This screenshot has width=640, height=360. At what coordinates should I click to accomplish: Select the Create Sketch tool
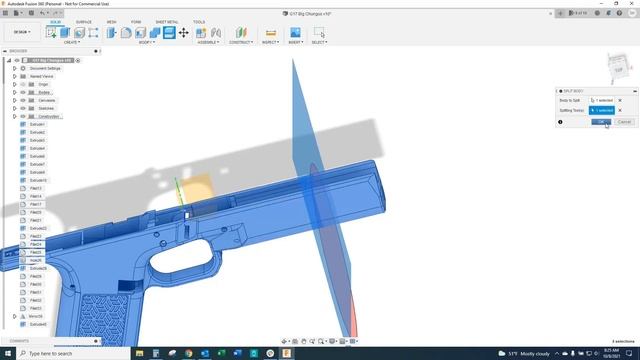point(51,32)
